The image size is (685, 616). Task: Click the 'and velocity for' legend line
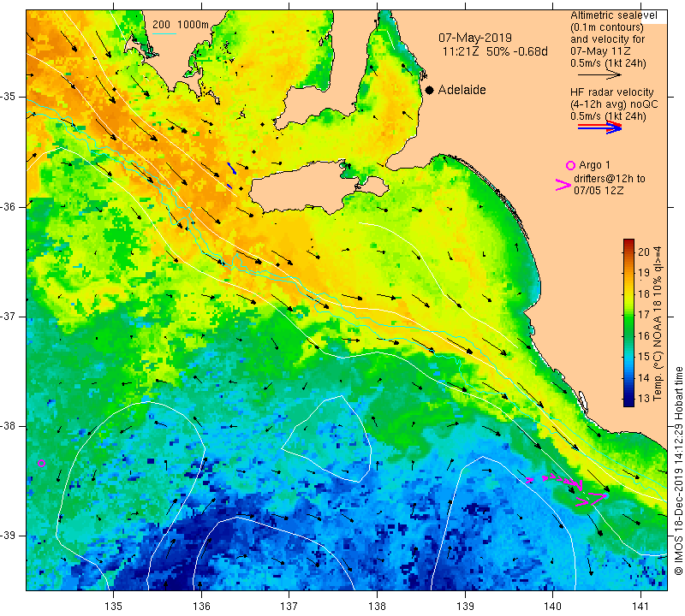[607, 39]
